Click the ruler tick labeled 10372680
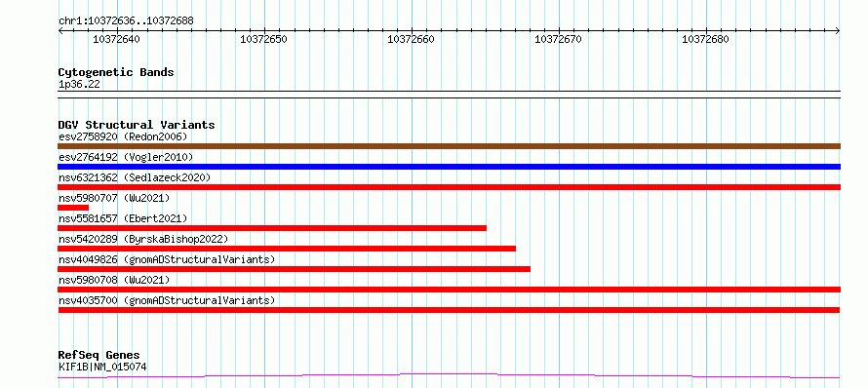Image resolution: width=868 pixels, height=388 pixels. [x=705, y=39]
